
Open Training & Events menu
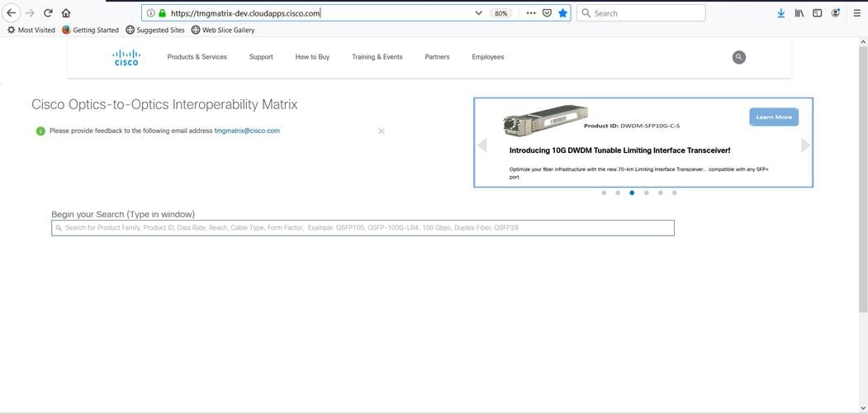coord(377,57)
